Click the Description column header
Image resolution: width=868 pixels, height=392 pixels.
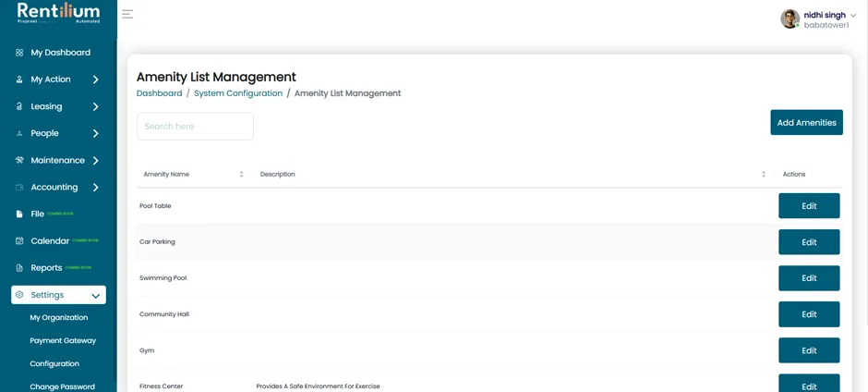277,174
